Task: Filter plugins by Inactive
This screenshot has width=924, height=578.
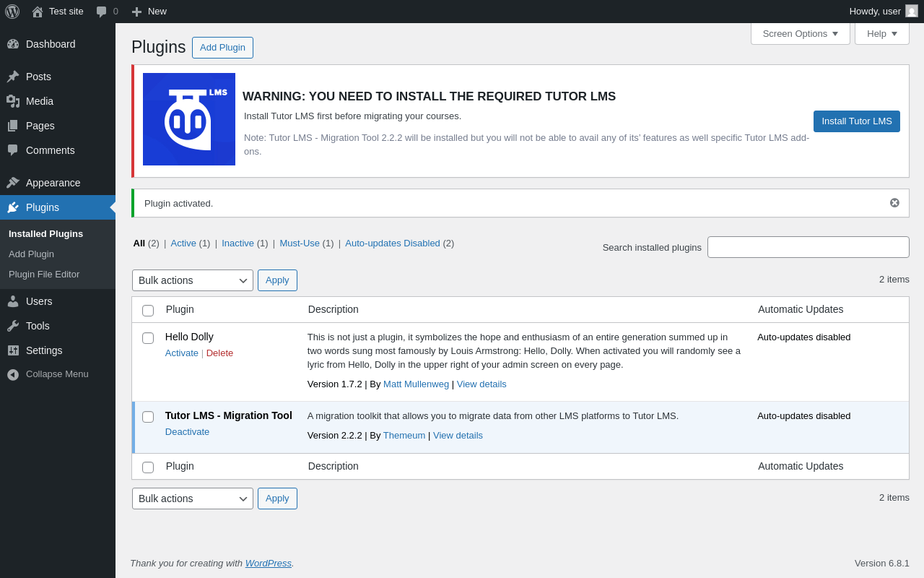Action: point(237,243)
